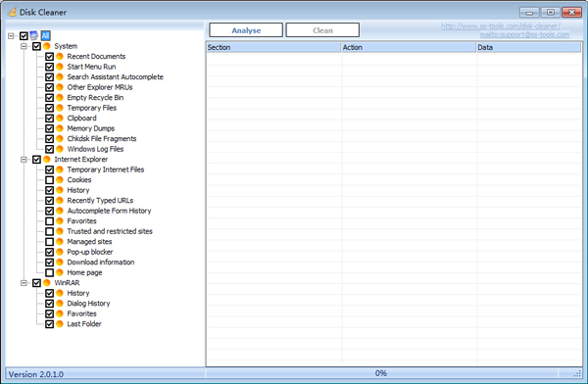This screenshot has width=588, height=384.
Task: Enable the Home page checkbox
Action: (49, 272)
